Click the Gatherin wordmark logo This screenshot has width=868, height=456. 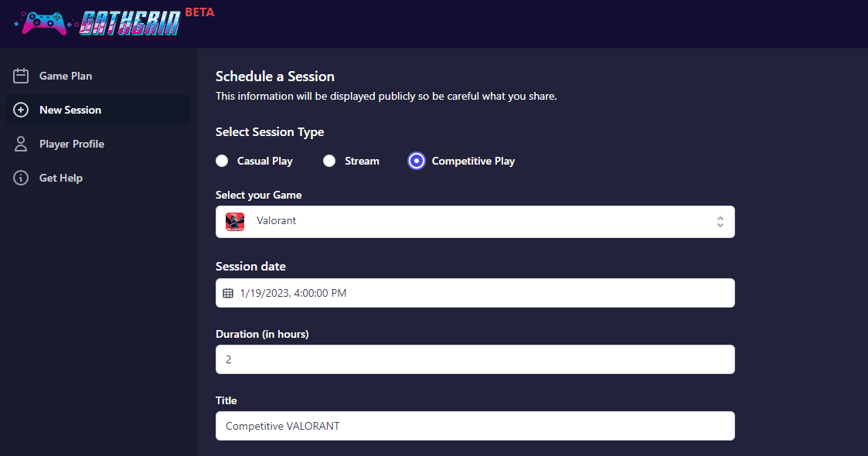pos(130,22)
